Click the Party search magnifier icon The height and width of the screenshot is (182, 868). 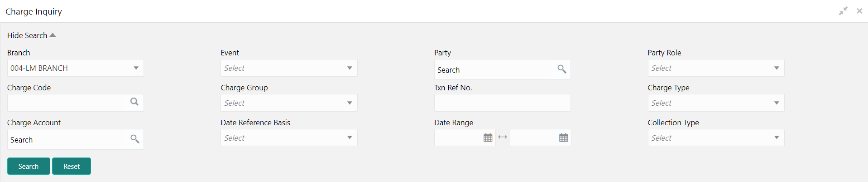(561, 69)
